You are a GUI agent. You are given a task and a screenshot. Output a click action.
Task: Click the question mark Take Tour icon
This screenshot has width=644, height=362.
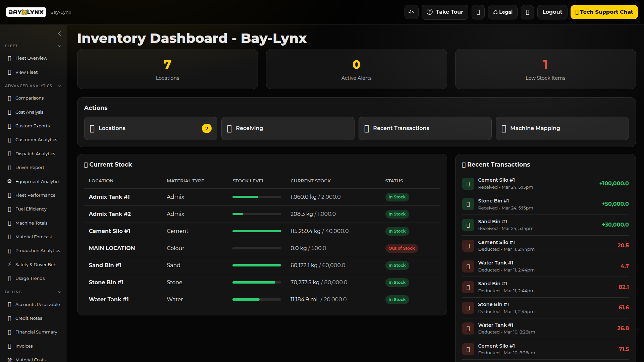pos(429,12)
